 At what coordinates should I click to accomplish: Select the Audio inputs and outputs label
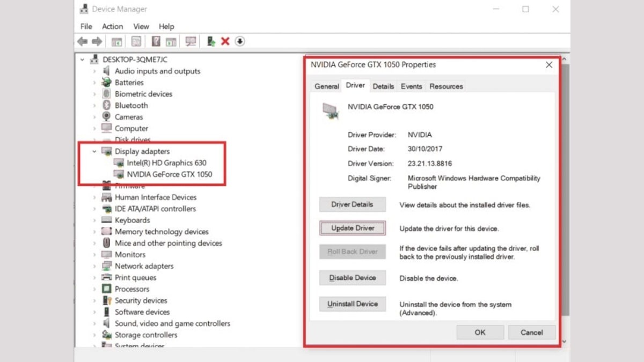(x=157, y=71)
